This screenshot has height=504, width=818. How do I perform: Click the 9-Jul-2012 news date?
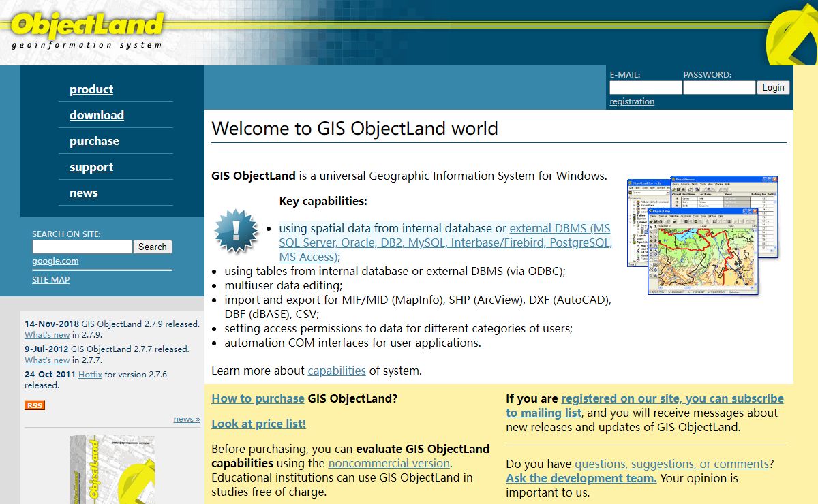pos(46,349)
